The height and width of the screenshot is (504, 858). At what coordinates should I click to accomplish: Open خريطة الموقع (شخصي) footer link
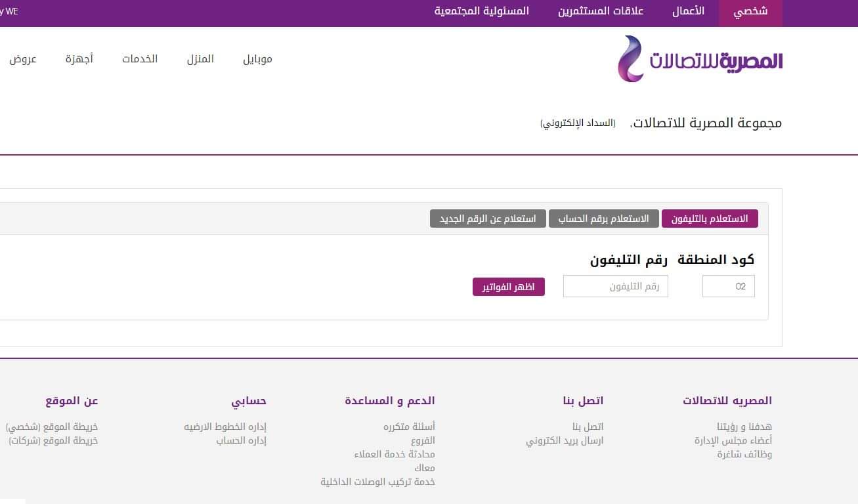click(x=52, y=427)
